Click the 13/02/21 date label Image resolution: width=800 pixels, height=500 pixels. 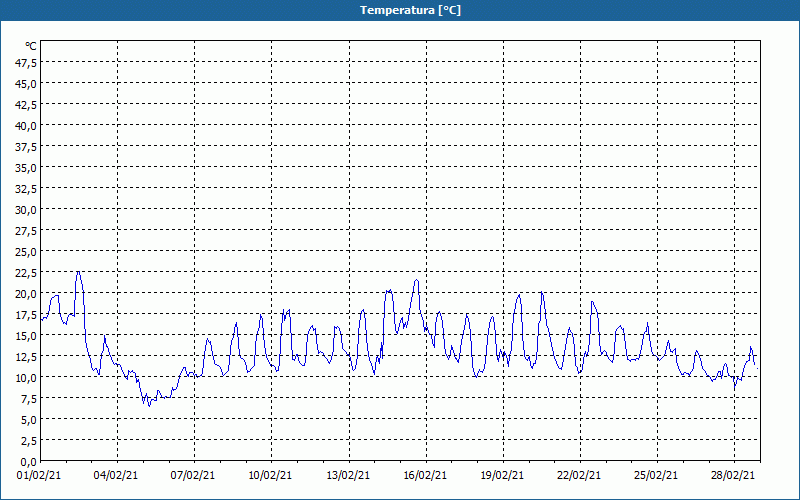(349, 476)
